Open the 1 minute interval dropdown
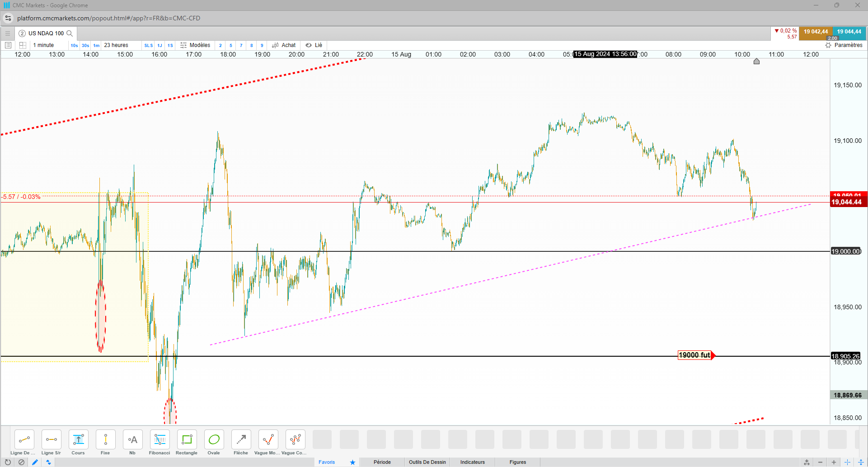Viewport: 868px width, 467px height. (x=44, y=45)
